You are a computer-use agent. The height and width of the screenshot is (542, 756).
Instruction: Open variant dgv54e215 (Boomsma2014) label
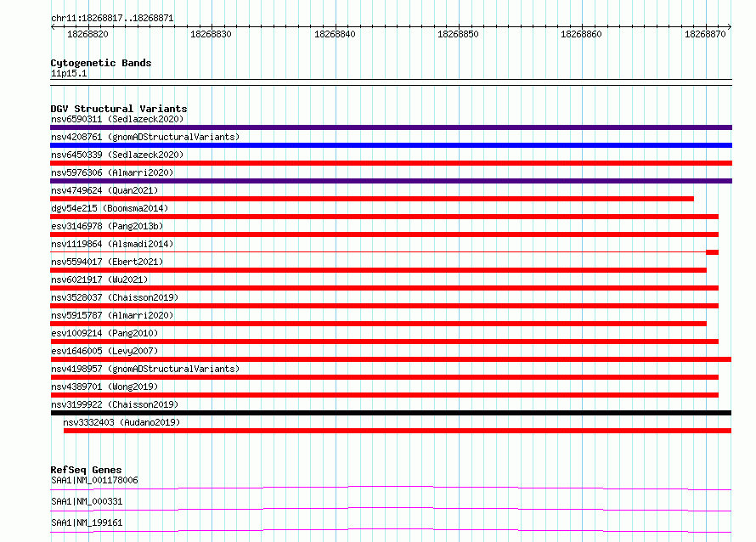[x=110, y=208]
